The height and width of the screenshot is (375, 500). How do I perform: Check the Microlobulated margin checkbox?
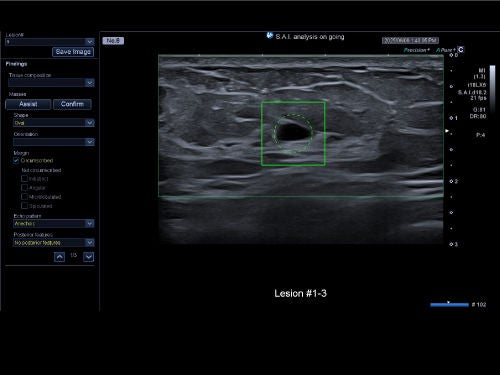click(x=24, y=197)
